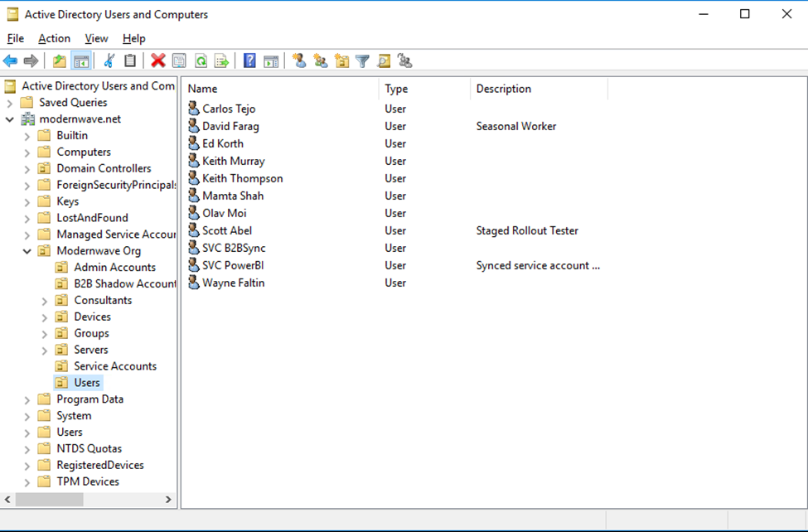
Task: Toggle Show/Hide Console Tree icon
Action: tap(81, 60)
